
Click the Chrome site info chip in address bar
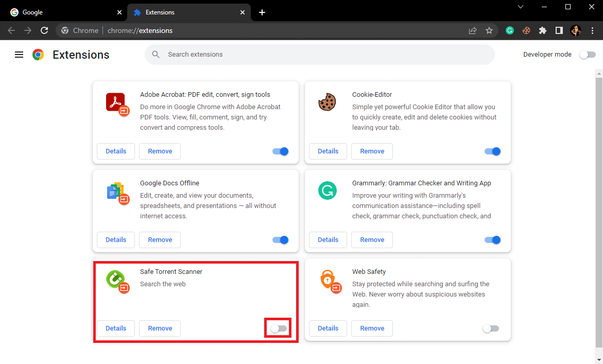point(80,30)
